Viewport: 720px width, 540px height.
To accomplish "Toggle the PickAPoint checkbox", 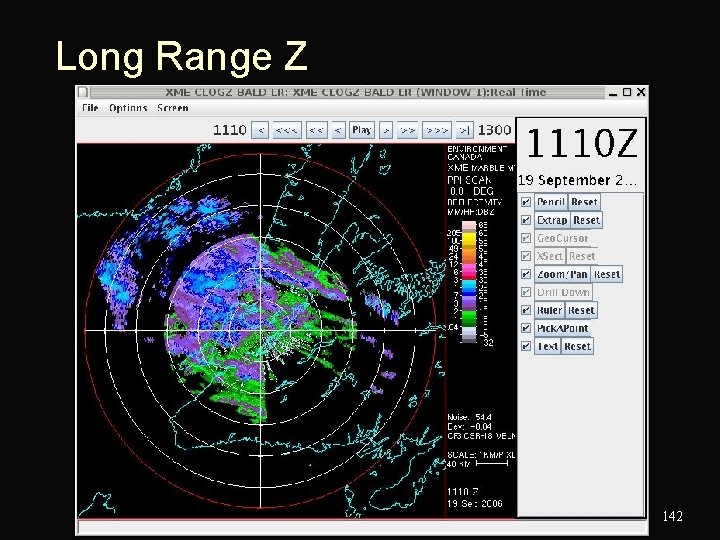I will (526, 328).
